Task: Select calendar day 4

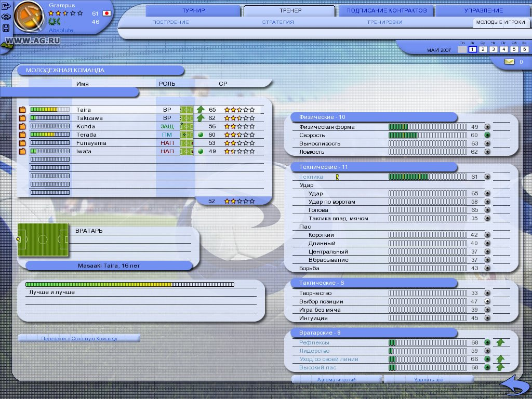Action: (x=503, y=49)
